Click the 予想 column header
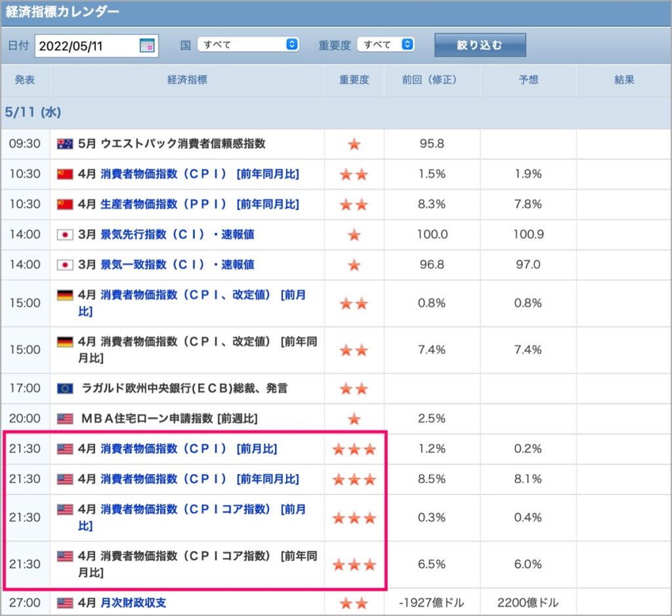The width and height of the screenshot is (672, 616). point(528,79)
